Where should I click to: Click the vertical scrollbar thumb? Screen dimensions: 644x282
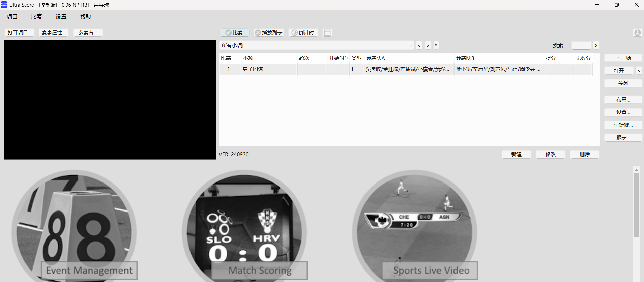636,205
